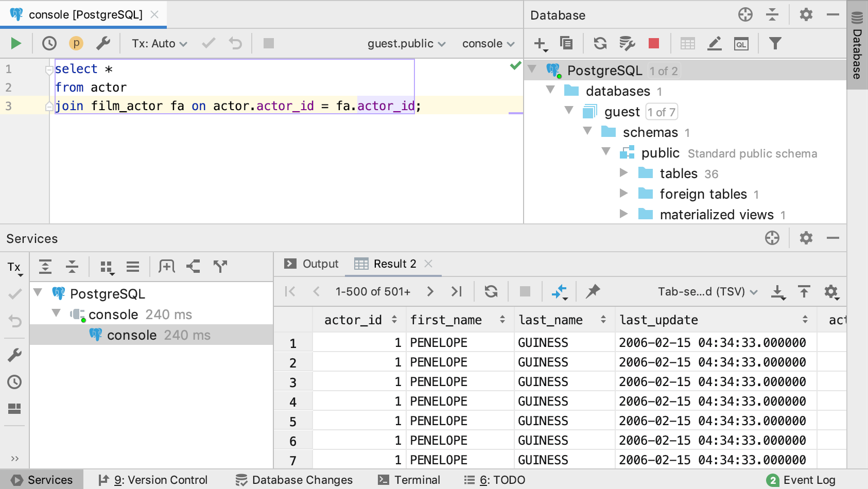Screen dimensions: 868x489
Task: Open the Event Log
Action: (801, 480)
